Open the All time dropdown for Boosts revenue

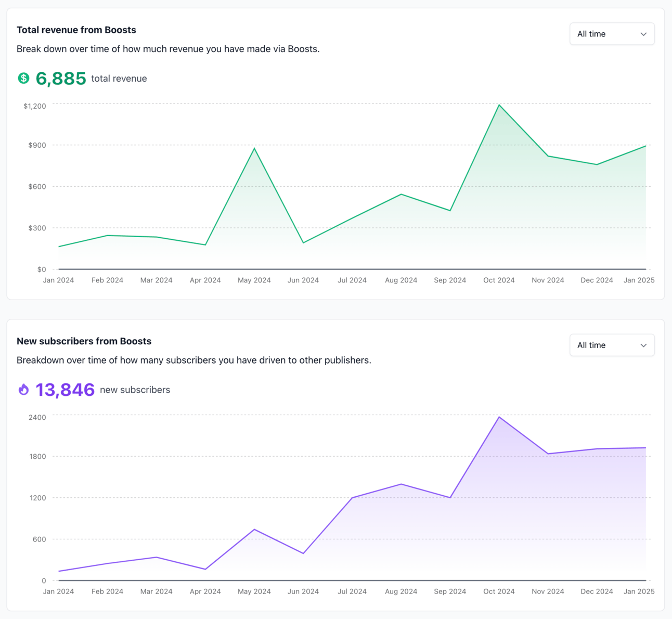(x=612, y=34)
